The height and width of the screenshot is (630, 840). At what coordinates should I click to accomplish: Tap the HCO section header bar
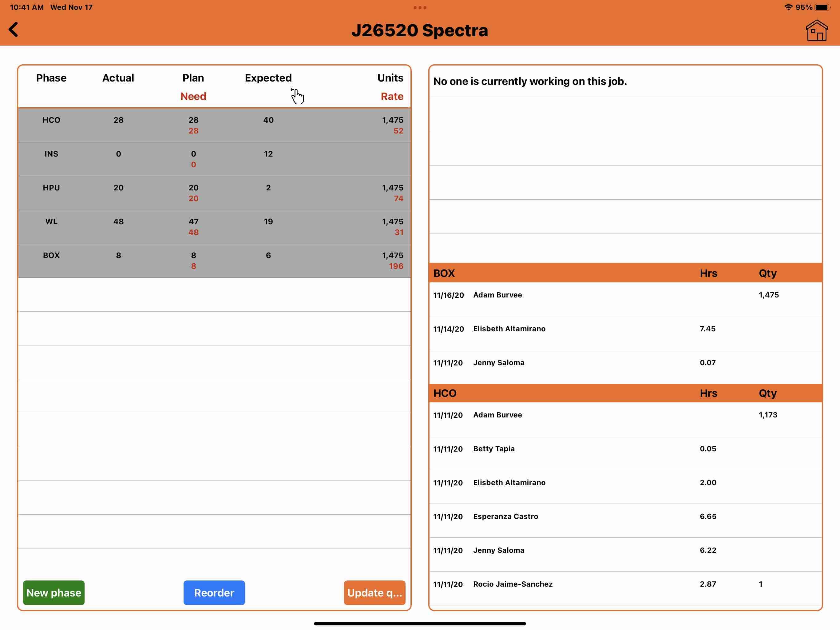(x=625, y=393)
